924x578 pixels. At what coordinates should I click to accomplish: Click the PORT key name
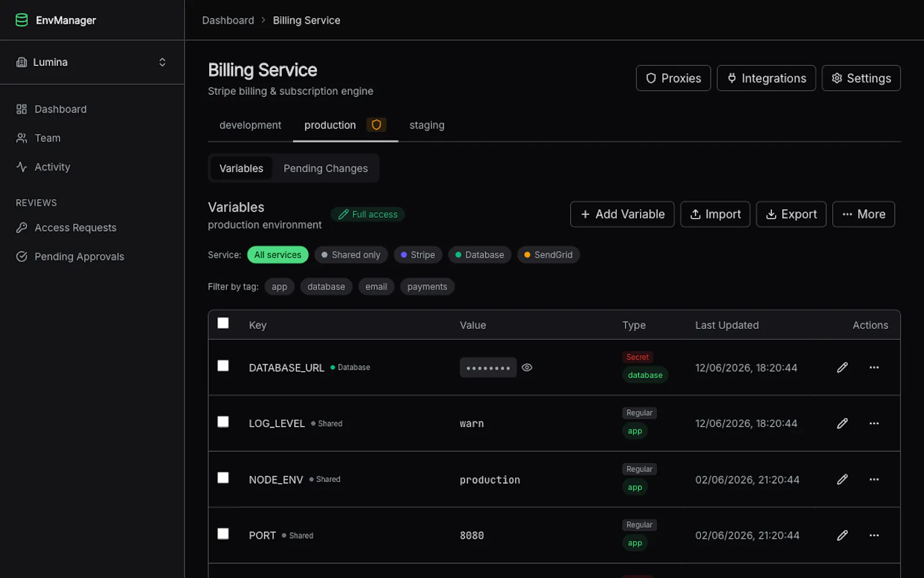pos(262,536)
